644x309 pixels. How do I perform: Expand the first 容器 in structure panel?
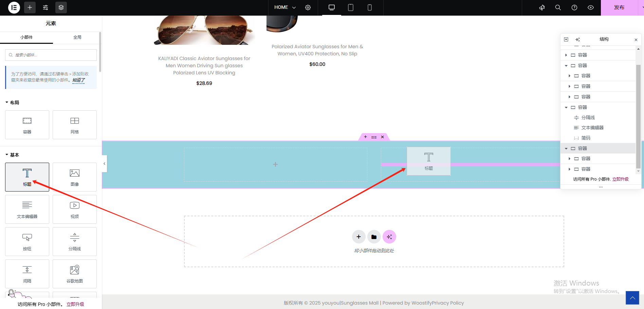(x=566, y=55)
